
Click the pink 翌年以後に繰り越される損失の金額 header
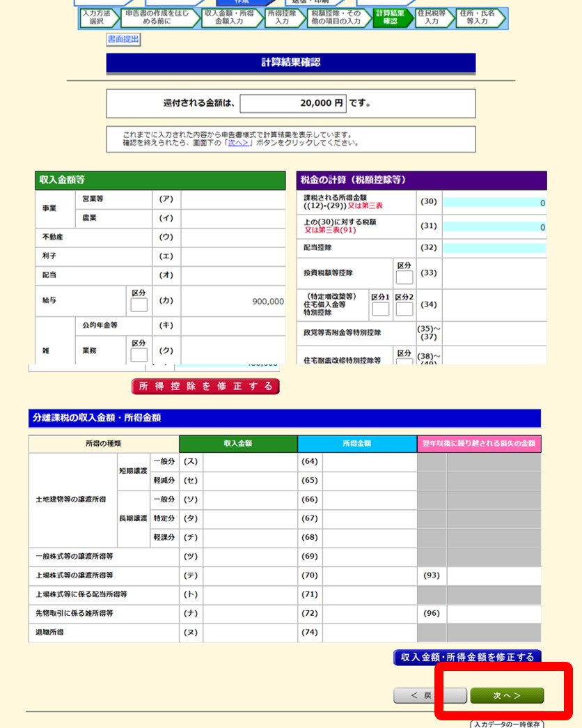click(x=479, y=443)
